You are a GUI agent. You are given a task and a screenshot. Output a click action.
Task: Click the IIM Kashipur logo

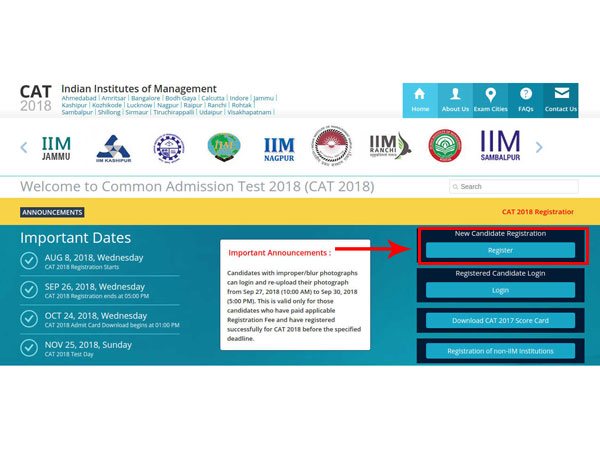point(113,148)
